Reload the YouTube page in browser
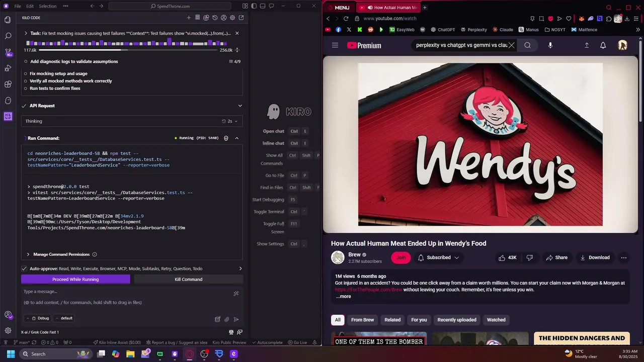The width and height of the screenshot is (644, 362). coord(346,19)
